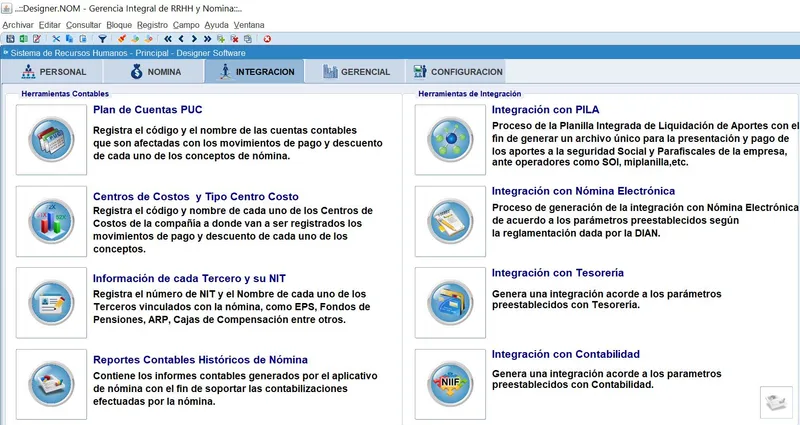Click the Plan de Cuentas PUC title
Screen dimensions: 800x425
pyautogui.click(x=147, y=110)
